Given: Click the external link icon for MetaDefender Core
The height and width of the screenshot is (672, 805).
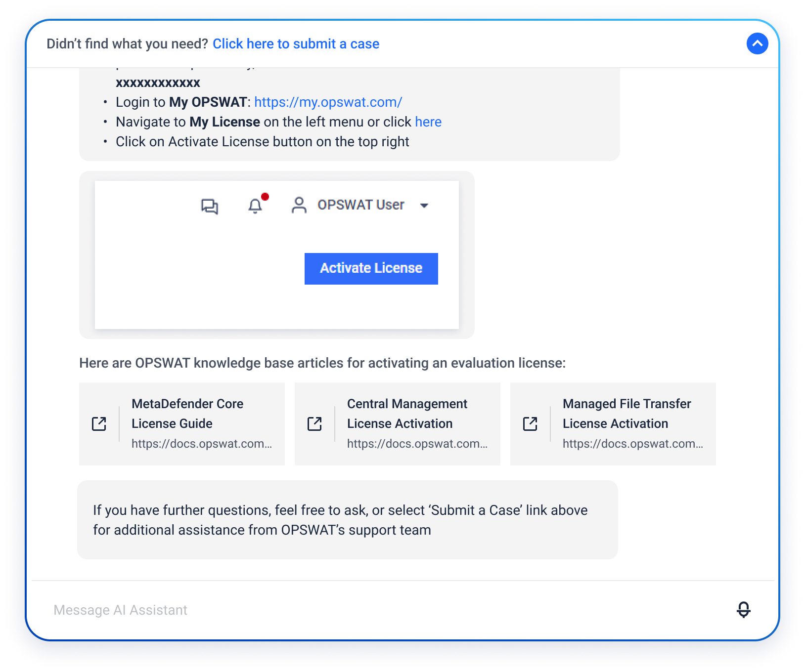Looking at the screenshot, I should 99,423.
